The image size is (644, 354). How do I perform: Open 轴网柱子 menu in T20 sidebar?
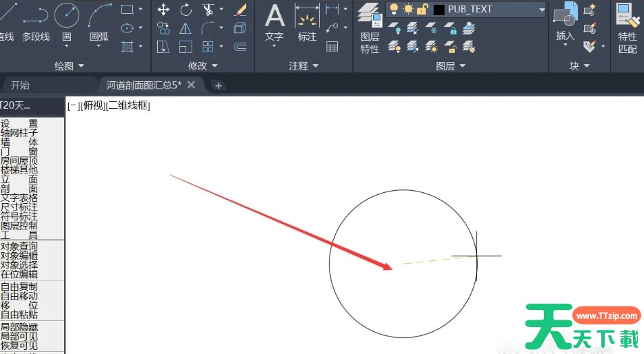click(19, 132)
